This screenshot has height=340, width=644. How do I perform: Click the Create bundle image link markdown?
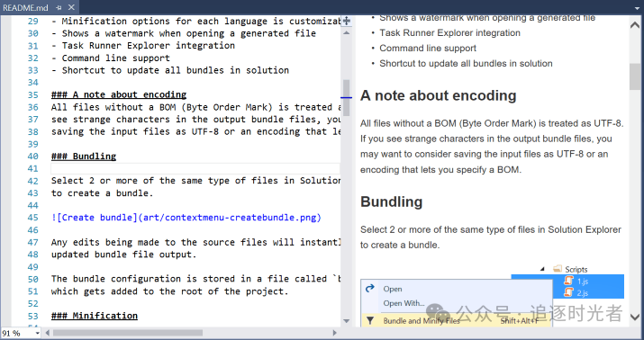(x=186, y=218)
